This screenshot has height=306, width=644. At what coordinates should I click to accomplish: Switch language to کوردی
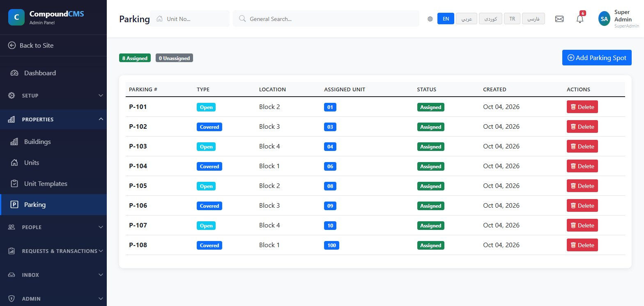(491, 19)
